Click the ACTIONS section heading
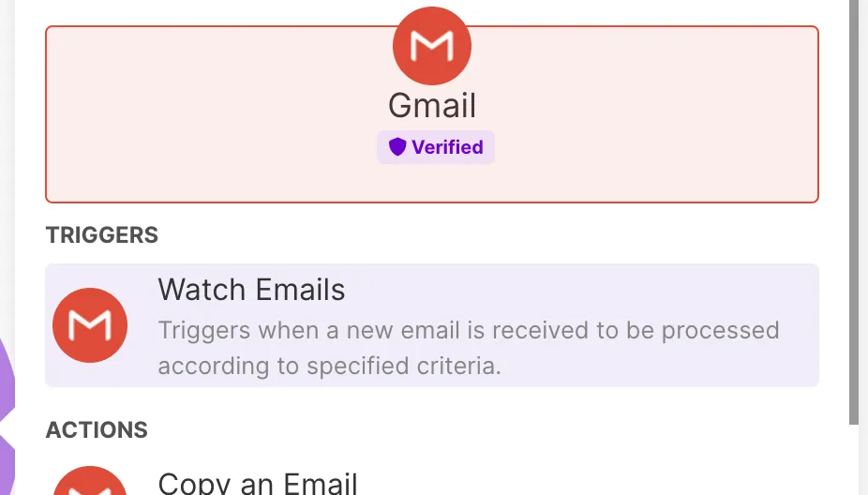This screenshot has height=495, width=868. 97,430
